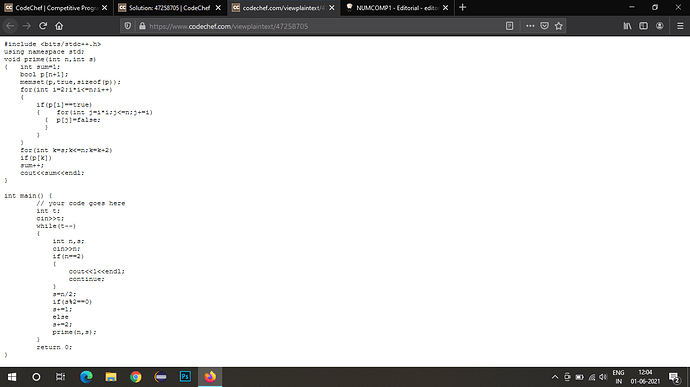Open volume control icon

tap(603, 377)
